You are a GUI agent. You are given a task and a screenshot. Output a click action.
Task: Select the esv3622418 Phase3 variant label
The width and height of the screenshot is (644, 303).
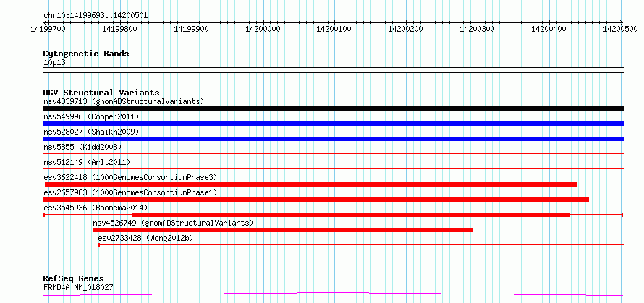click(130, 177)
